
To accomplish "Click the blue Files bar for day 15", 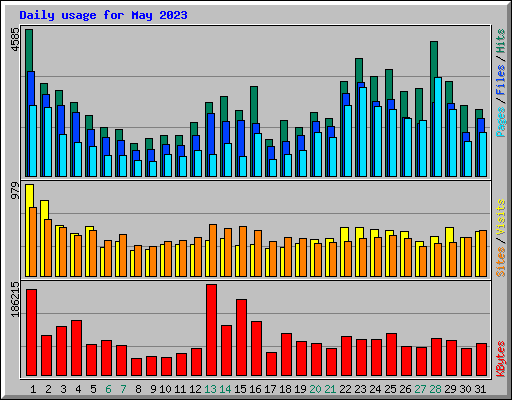I will [x=240, y=138].
